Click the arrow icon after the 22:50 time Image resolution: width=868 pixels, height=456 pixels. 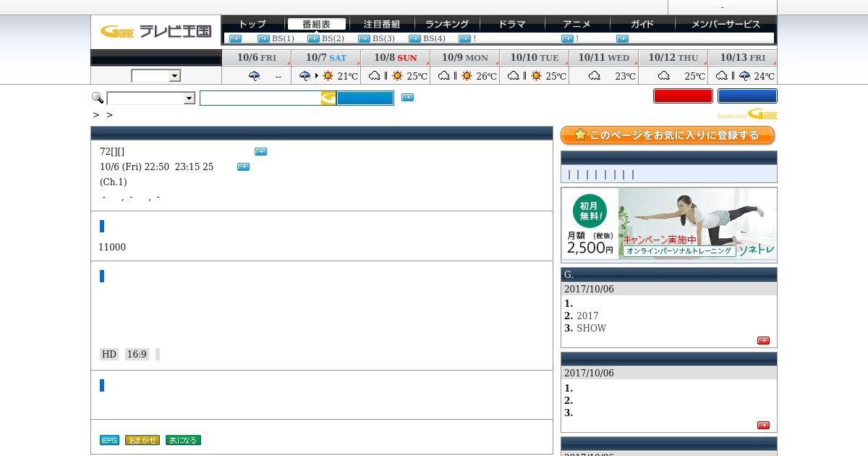coord(243,167)
